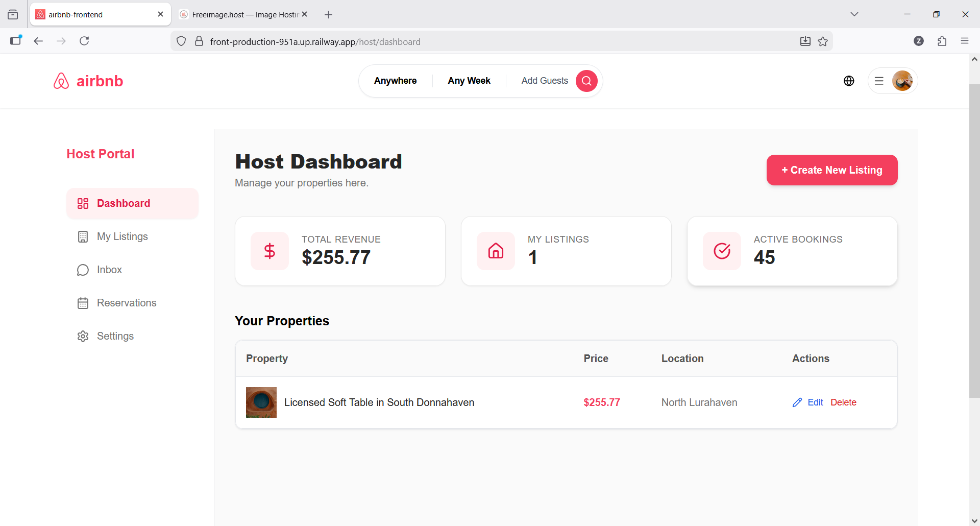
Task: Bookmark page with star icon
Action: point(823,41)
